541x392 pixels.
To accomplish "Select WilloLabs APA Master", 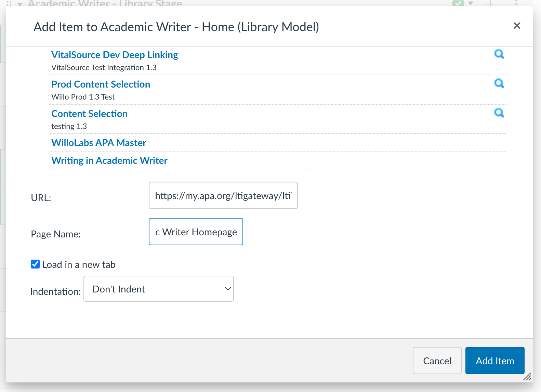I will (x=99, y=143).
